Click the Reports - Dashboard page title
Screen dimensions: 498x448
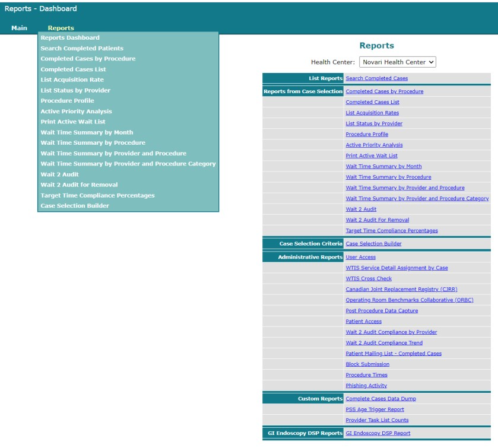tap(40, 8)
